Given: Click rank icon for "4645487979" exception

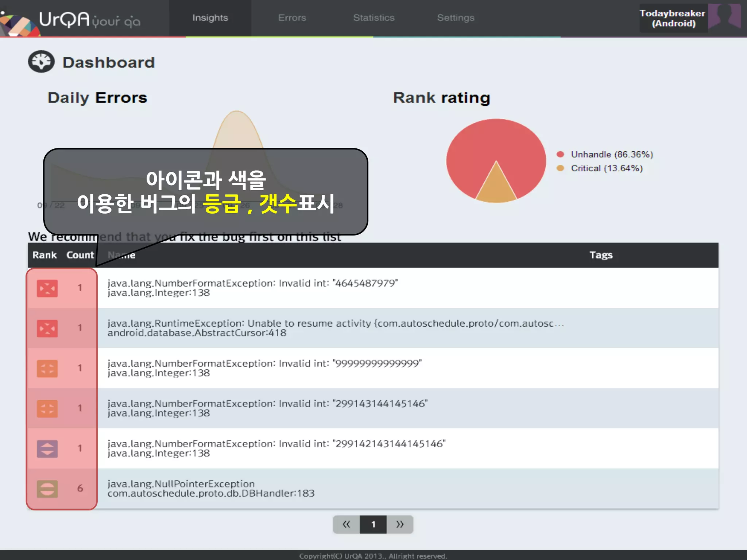Looking at the screenshot, I should click(x=47, y=288).
